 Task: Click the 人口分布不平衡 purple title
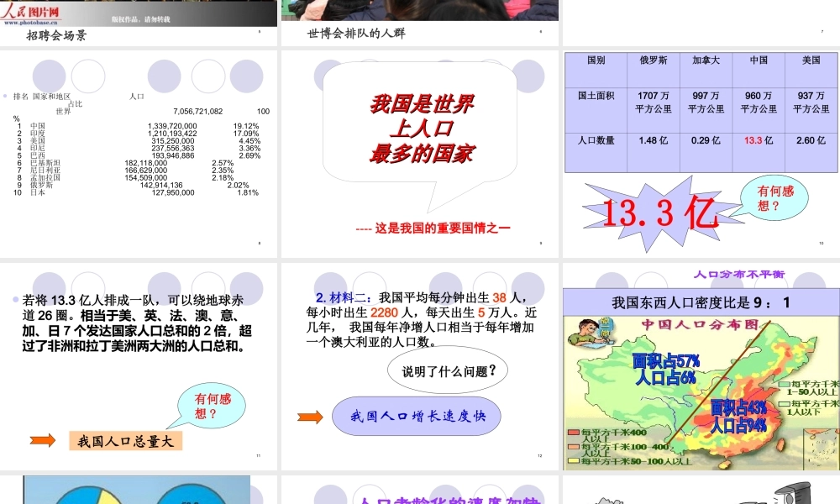(x=739, y=274)
